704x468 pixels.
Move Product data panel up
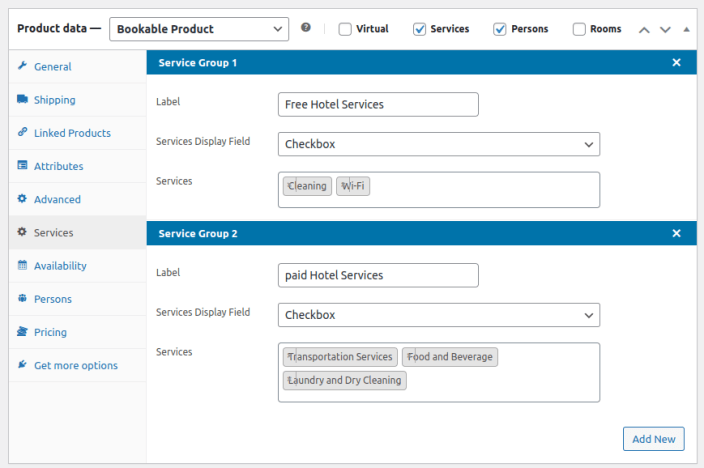[644, 30]
